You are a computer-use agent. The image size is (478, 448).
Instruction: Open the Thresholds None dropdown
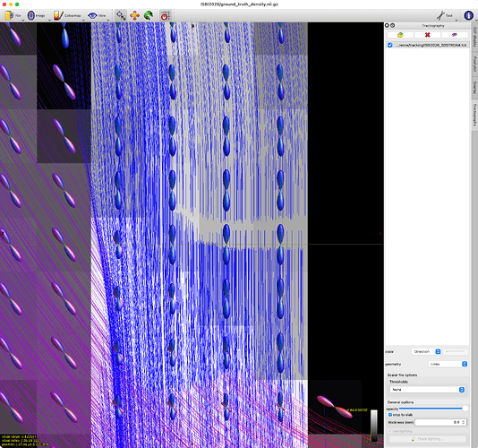coord(427,390)
